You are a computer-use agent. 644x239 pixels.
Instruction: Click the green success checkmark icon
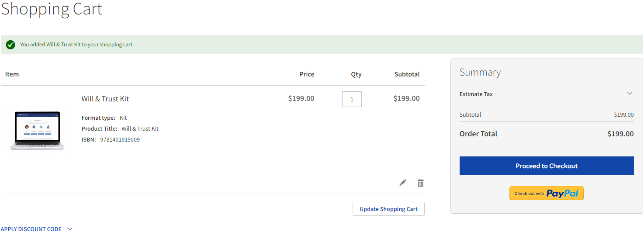coord(10,45)
